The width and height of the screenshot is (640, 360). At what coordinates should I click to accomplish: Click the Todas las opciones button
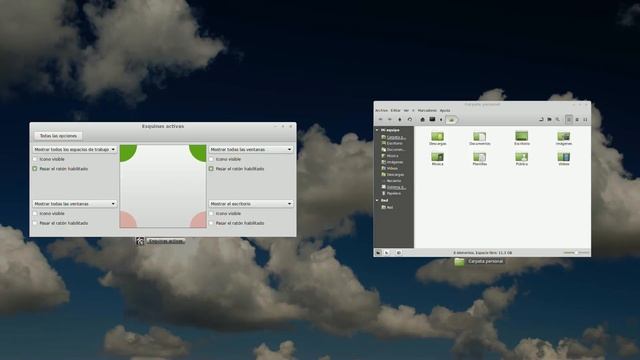click(x=58, y=136)
